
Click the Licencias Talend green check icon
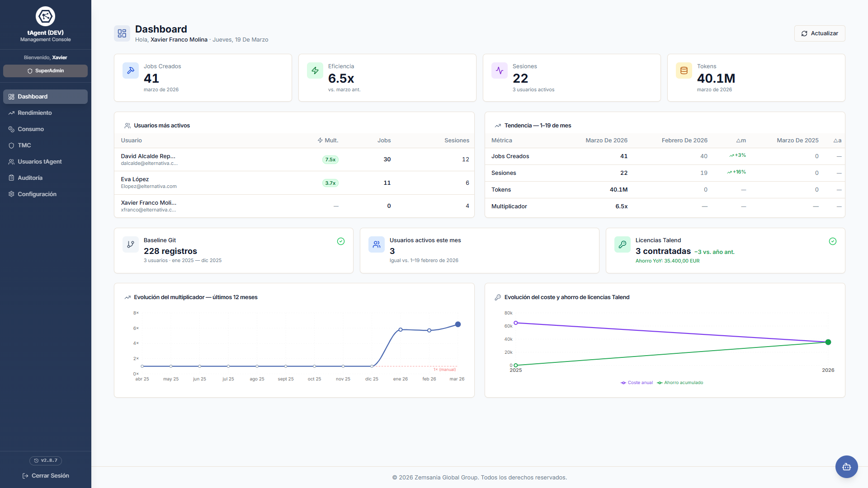833,241
